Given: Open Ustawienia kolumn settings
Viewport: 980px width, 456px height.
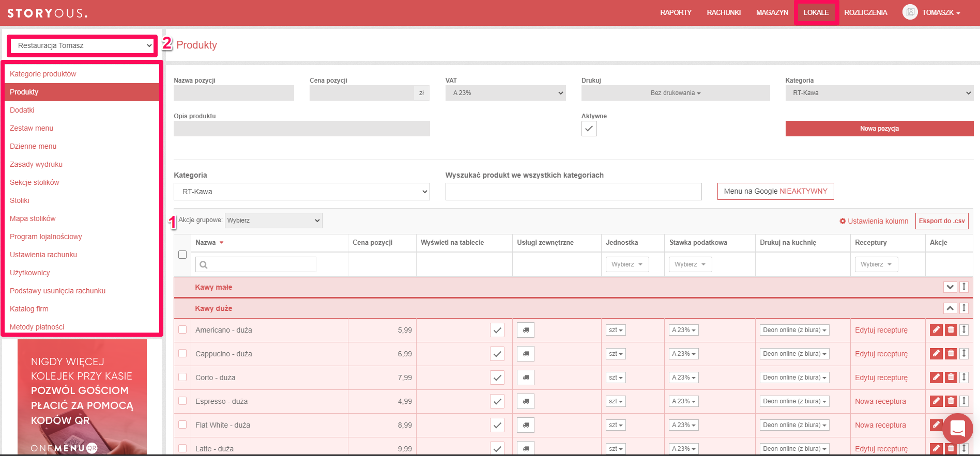Looking at the screenshot, I should [x=874, y=221].
